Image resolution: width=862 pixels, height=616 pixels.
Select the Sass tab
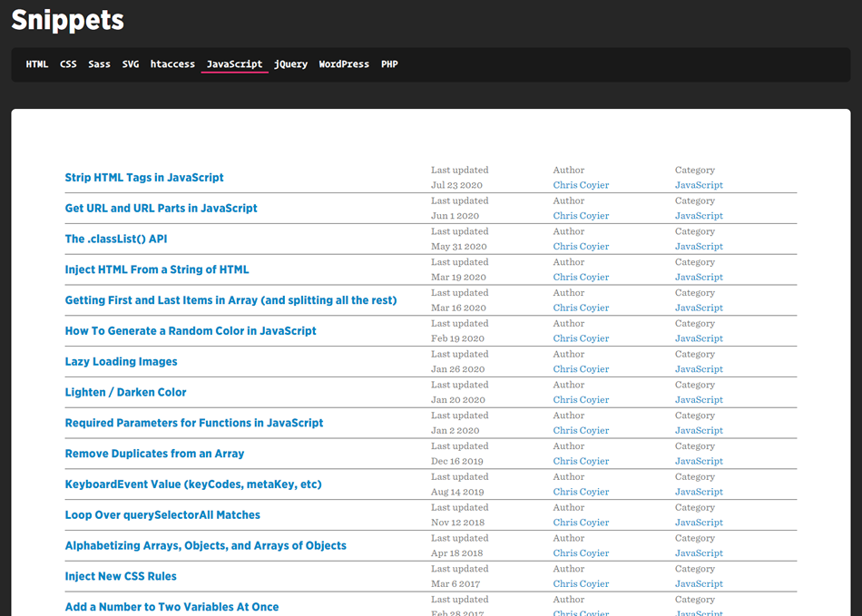99,64
